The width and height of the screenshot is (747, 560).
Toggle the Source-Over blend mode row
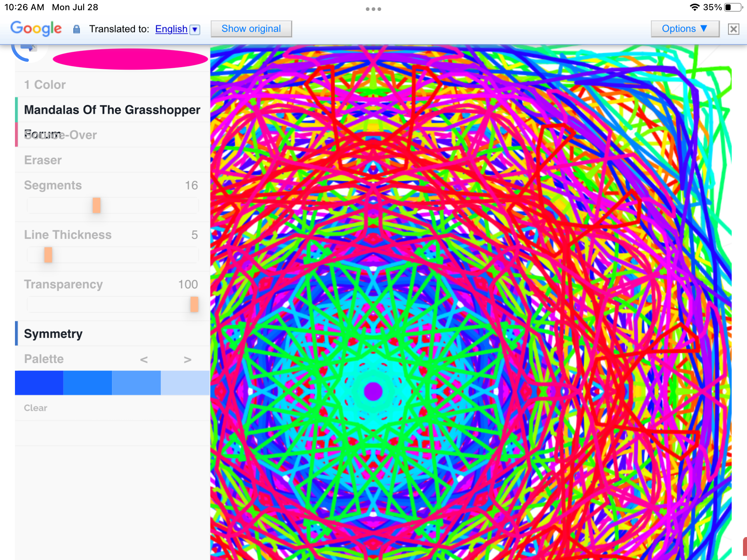pyautogui.click(x=112, y=135)
